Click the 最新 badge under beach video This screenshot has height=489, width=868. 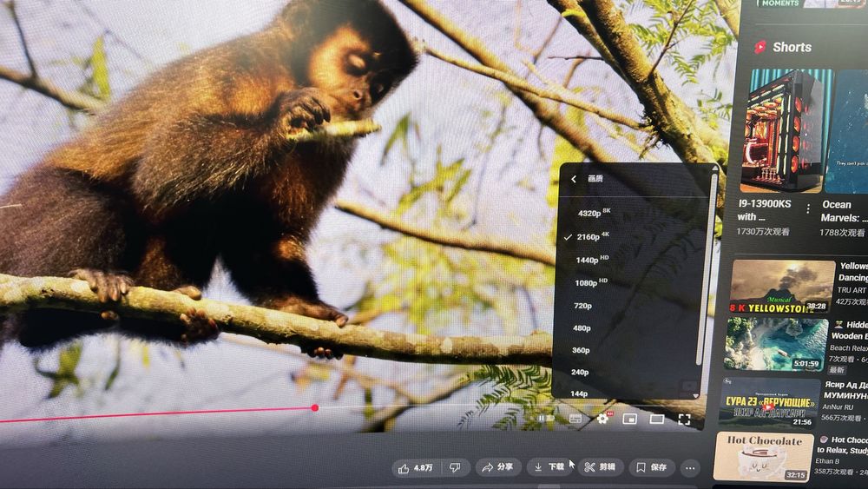point(837,369)
